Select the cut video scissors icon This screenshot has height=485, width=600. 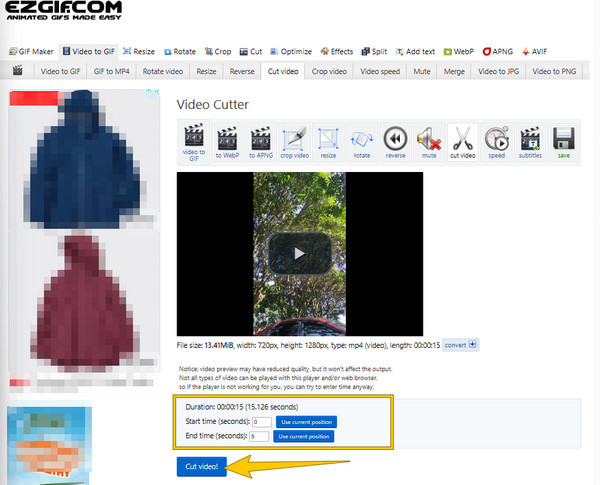click(x=463, y=142)
